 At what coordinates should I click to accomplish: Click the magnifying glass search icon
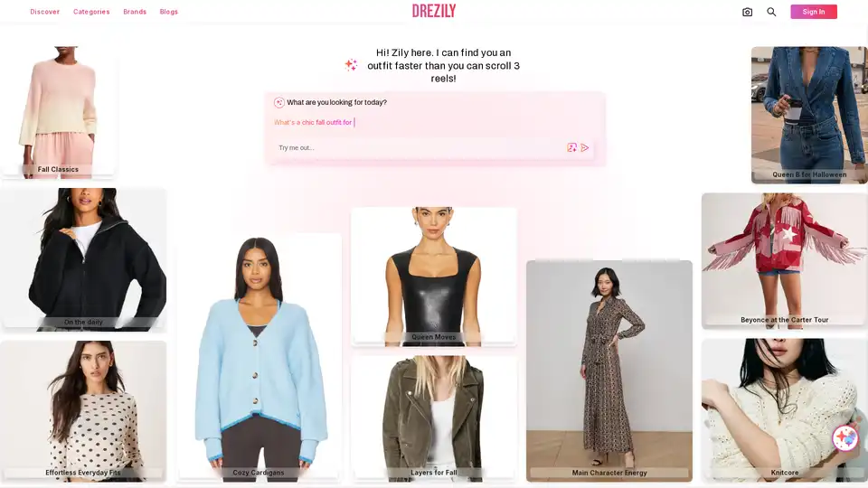pos(771,12)
